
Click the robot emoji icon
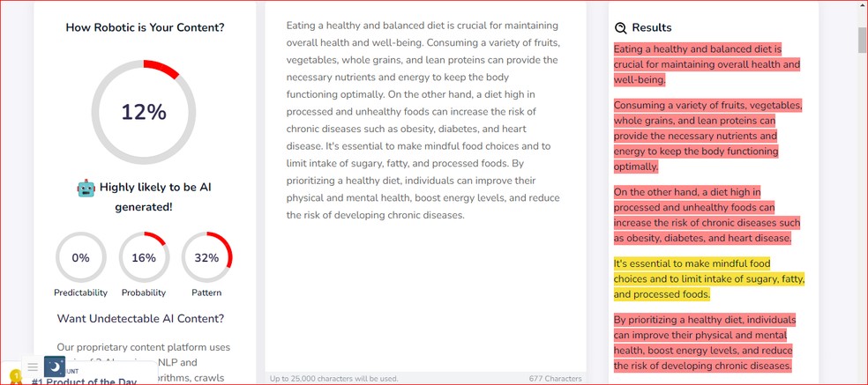(86, 188)
